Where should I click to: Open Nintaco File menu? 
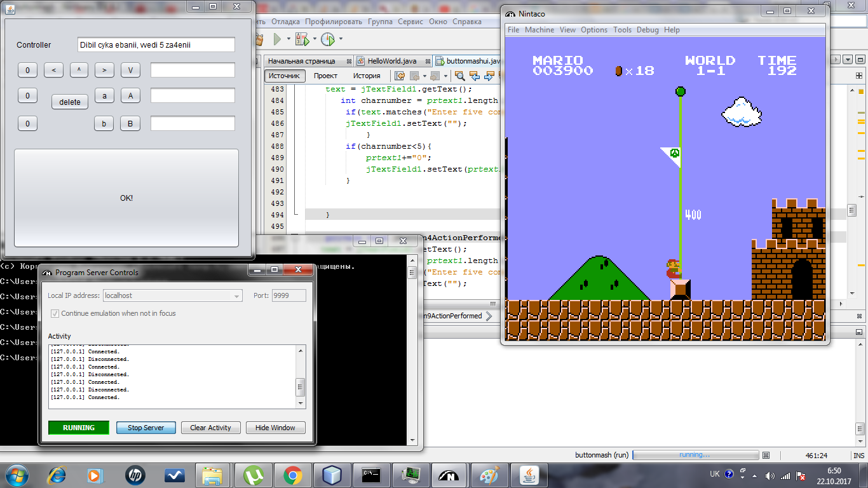[513, 30]
